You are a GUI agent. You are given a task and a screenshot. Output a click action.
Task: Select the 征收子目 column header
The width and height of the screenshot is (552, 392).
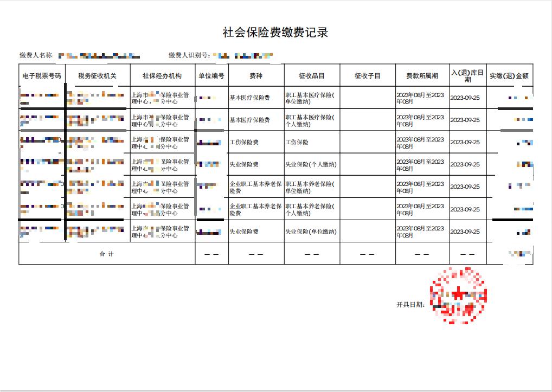point(368,76)
